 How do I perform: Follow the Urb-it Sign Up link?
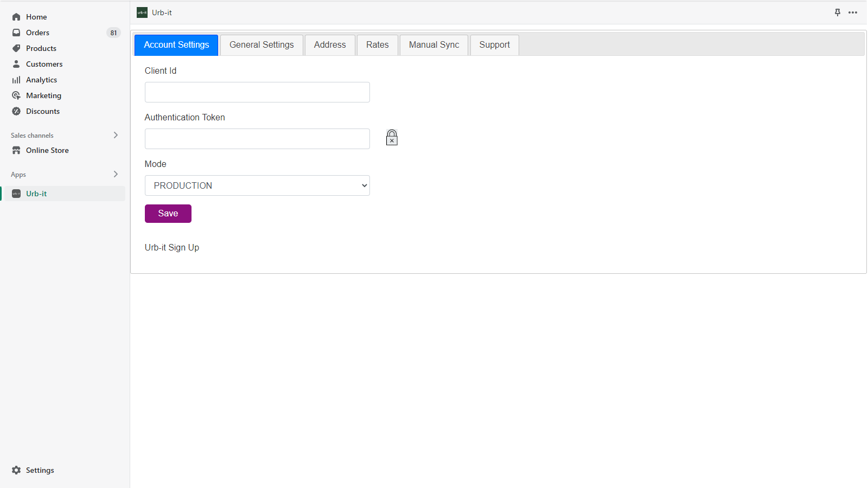coord(172,248)
